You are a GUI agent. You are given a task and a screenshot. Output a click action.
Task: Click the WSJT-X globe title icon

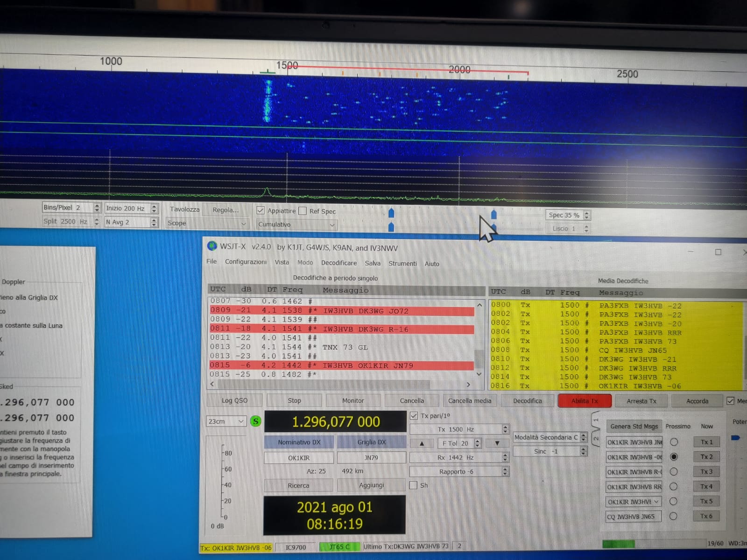(x=212, y=245)
